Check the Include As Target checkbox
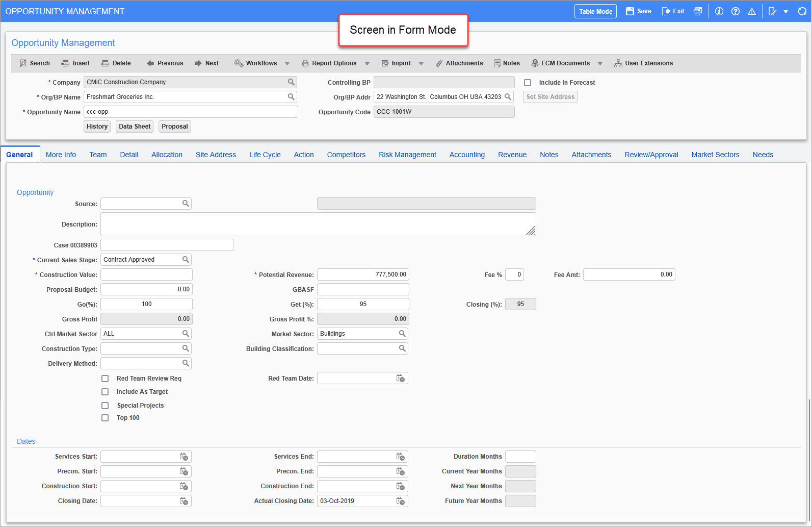Viewport: 812px width, 527px height. point(105,392)
